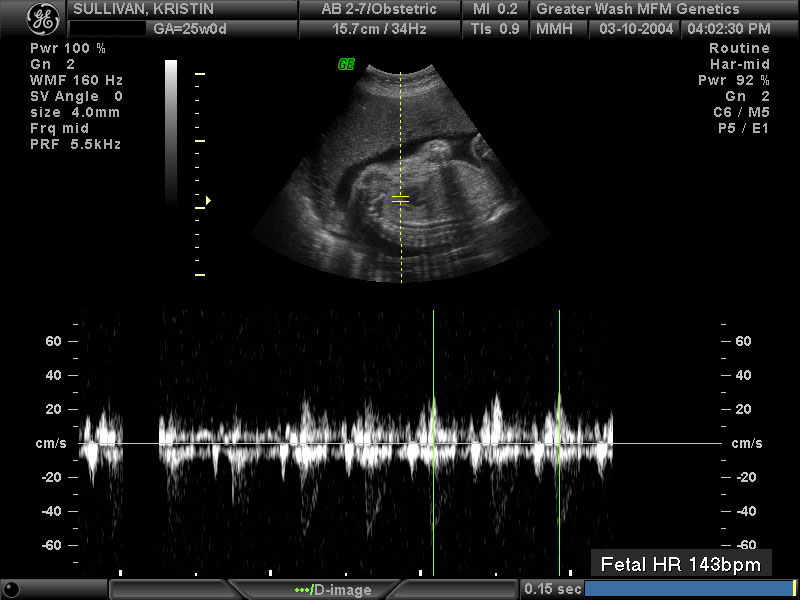Click the C6 / M5 parameter
This screenshot has height=600, width=800.
point(742,112)
